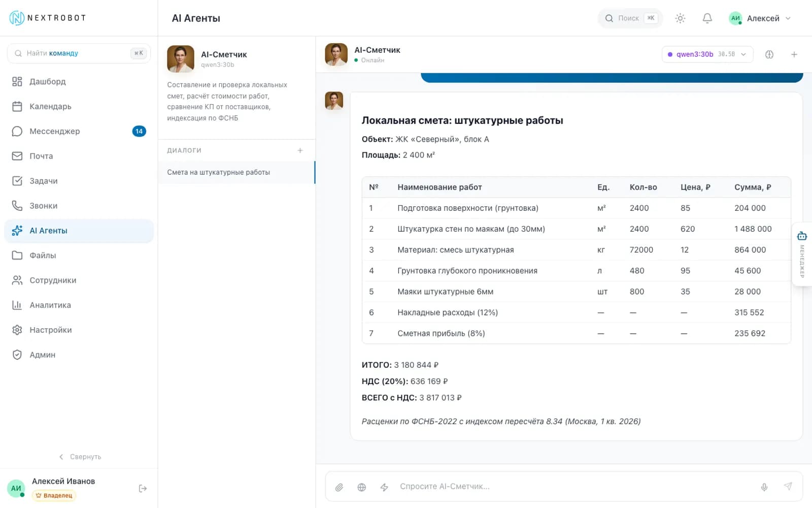Click the Найти команду search field
Screen dimensions: 812x508
pyautogui.click(x=79, y=53)
